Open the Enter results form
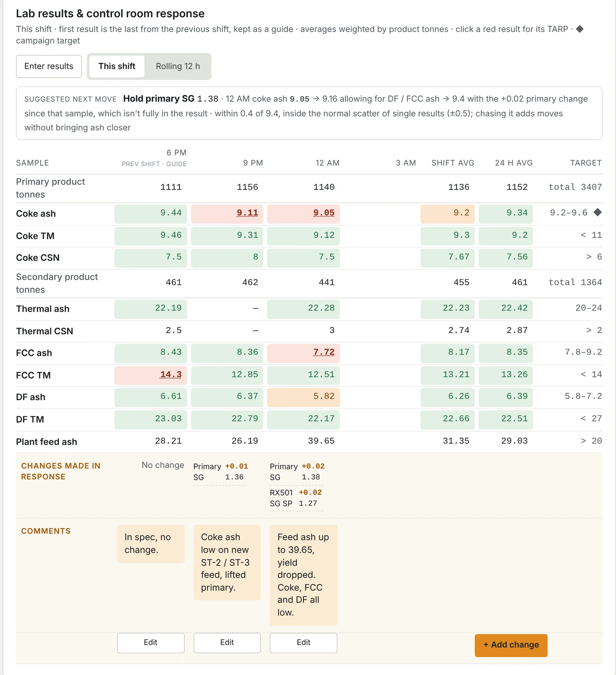616x675 pixels. point(49,66)
